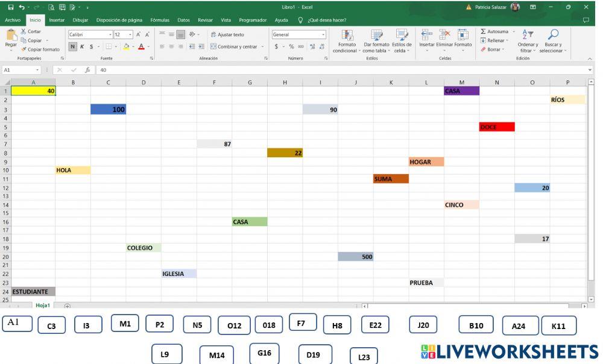Expand the General number format dropdown
This screenshot has width=603, height=364.
click(x=323, y=34)
